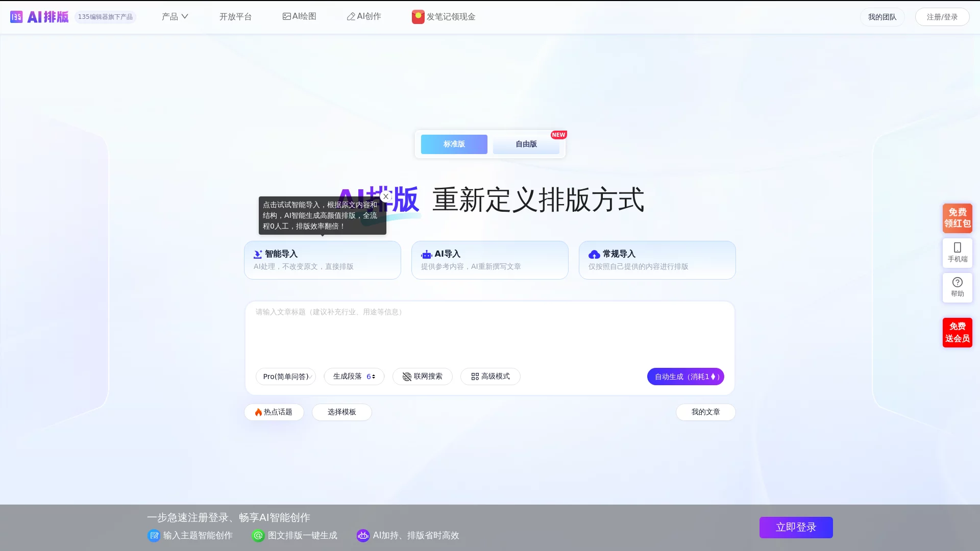Click the AI排版 logo icon

pos(17,16)
